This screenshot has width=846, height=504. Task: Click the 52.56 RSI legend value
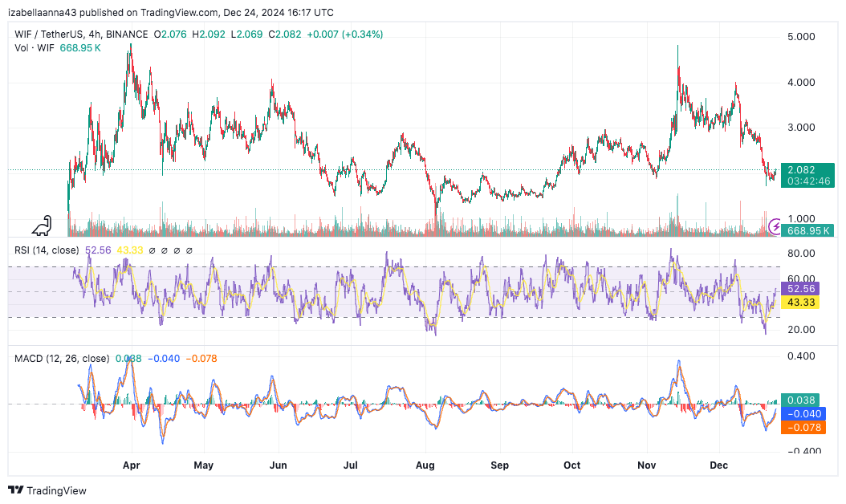[98, 250]
